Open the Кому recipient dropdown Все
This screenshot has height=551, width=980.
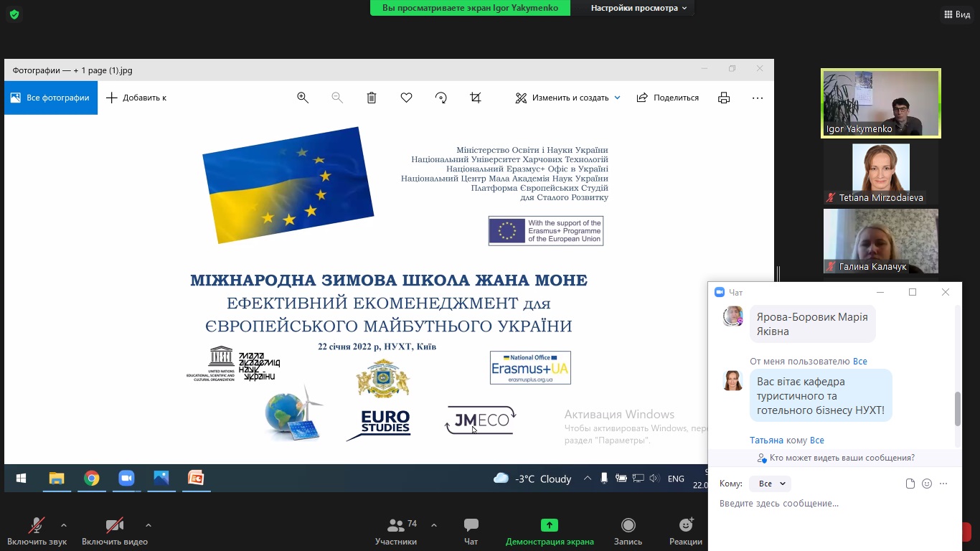770,484
